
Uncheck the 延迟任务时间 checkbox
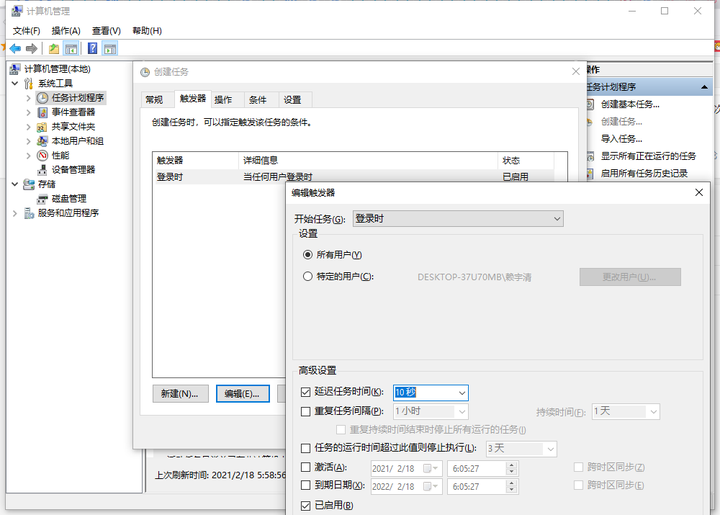(x=306, y=393)
